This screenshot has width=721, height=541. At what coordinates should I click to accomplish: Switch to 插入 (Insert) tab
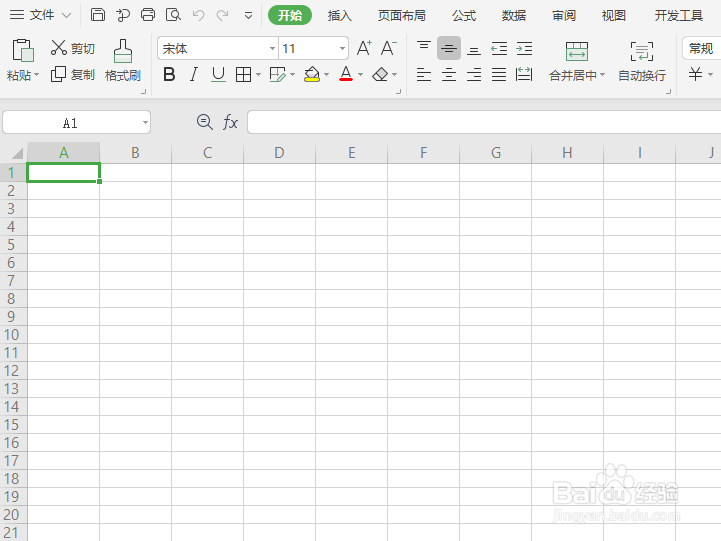tap(339, 16)
